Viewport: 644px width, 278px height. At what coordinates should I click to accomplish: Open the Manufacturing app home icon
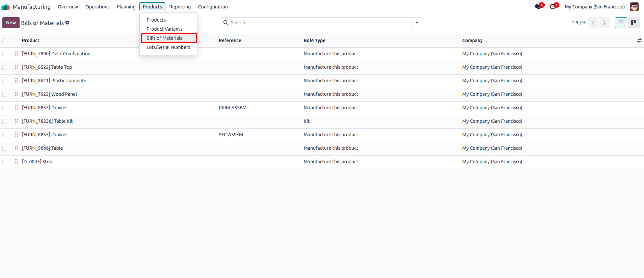coord(6,7)
